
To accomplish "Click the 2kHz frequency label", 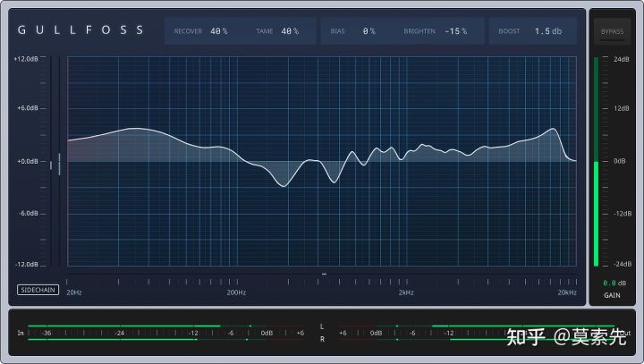I will (x=406, y=292).
